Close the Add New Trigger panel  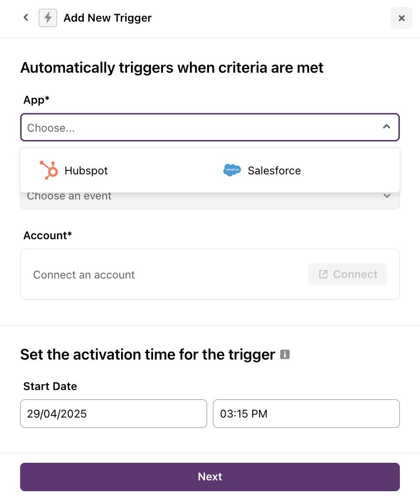[x=401, y=18]
